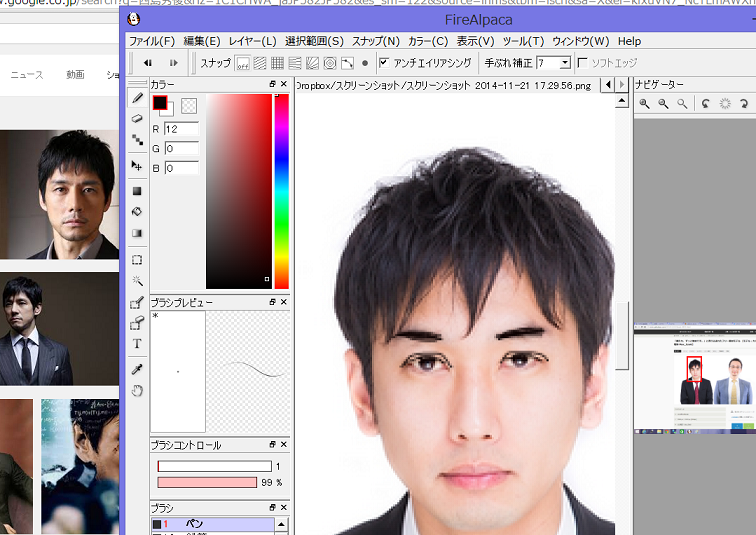Click the Redo arrow in the toolbar
756x535 pixels.
click(174, 63)
